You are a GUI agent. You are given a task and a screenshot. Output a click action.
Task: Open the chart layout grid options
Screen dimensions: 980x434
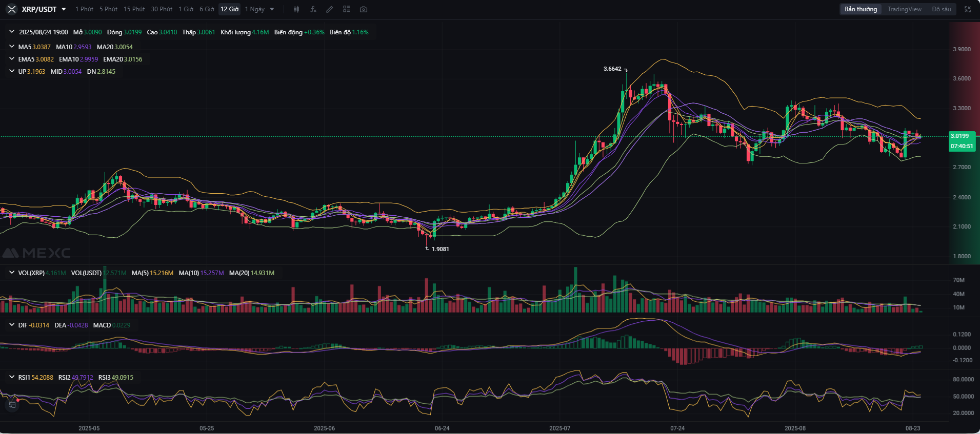point(347,9)
